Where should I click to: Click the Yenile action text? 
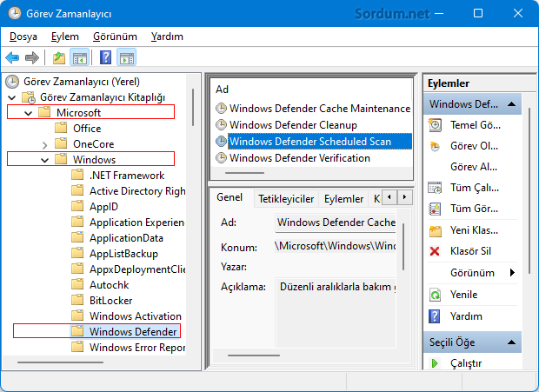pos(463,295)
